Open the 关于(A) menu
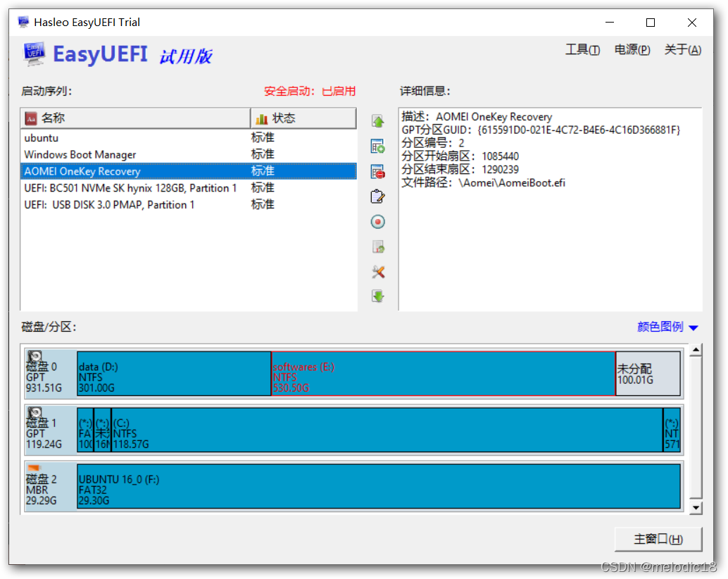 click(x=682, y=50)
